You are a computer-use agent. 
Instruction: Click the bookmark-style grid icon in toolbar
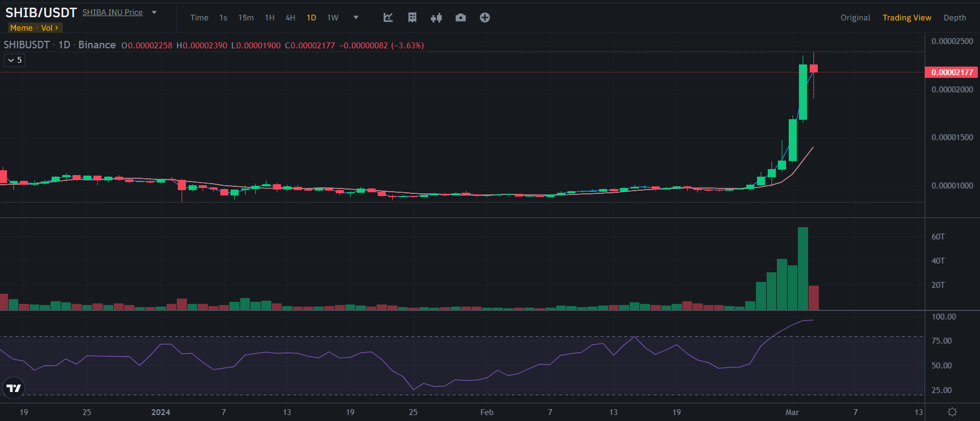(412, 18)
